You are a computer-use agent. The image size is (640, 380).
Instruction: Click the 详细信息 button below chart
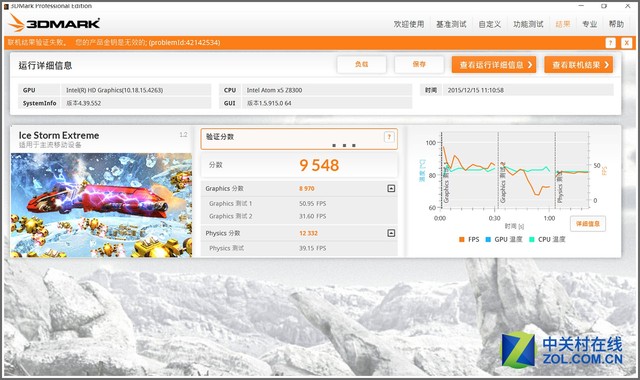pos(588,224)
